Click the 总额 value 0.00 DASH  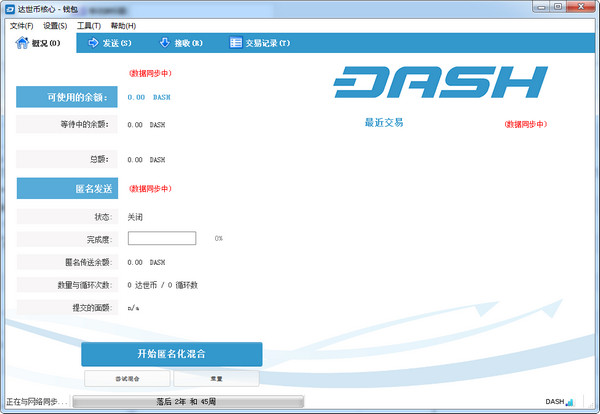click(x=146, y=160)
